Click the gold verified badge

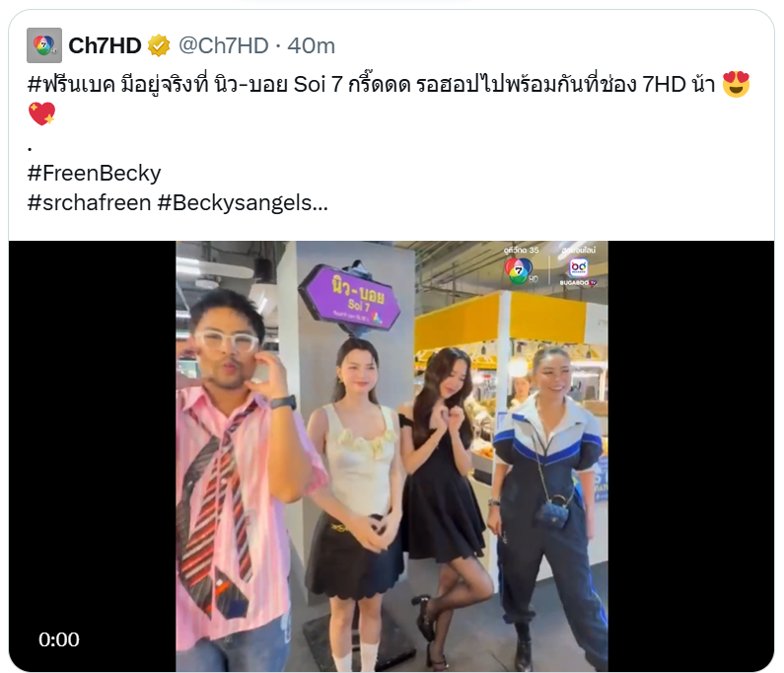[159, 45]
